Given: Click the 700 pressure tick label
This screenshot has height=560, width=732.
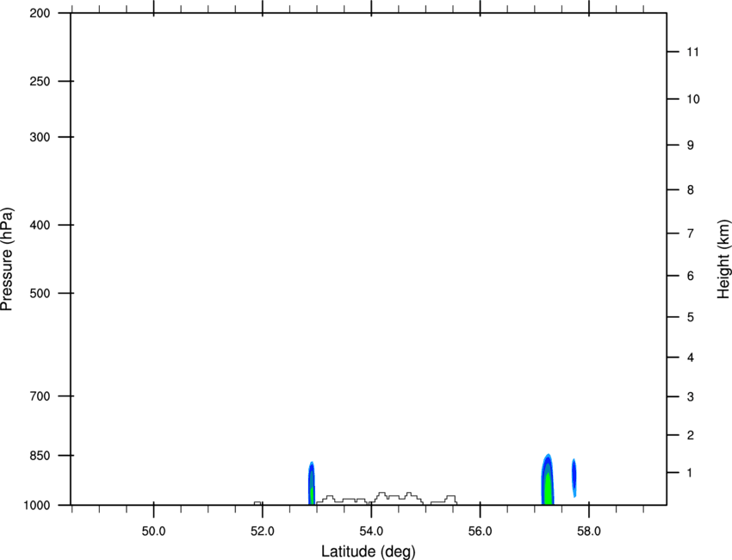Looking at the screenshot, I should (40, 396).
